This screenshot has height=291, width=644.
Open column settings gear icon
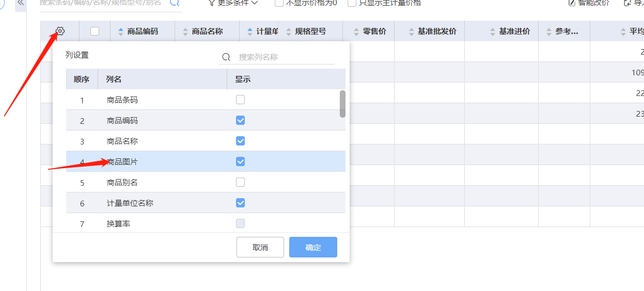tap(60, 31)
